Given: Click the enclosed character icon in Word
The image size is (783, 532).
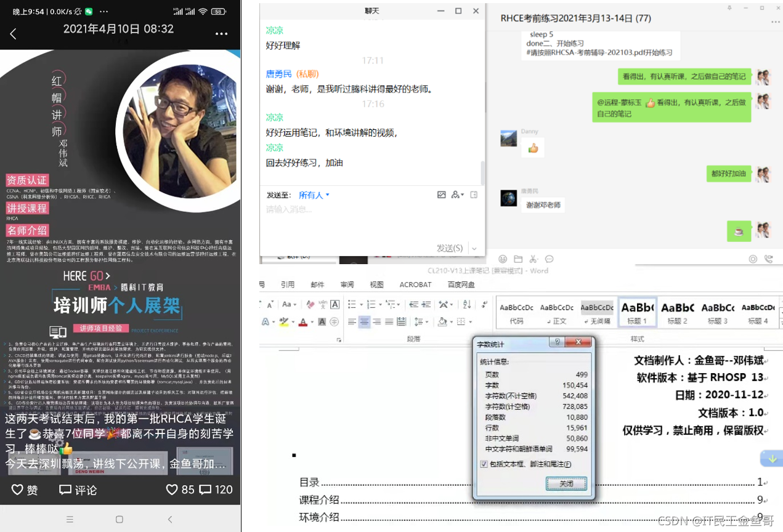Looking at the screenshot, I should 334,321.
